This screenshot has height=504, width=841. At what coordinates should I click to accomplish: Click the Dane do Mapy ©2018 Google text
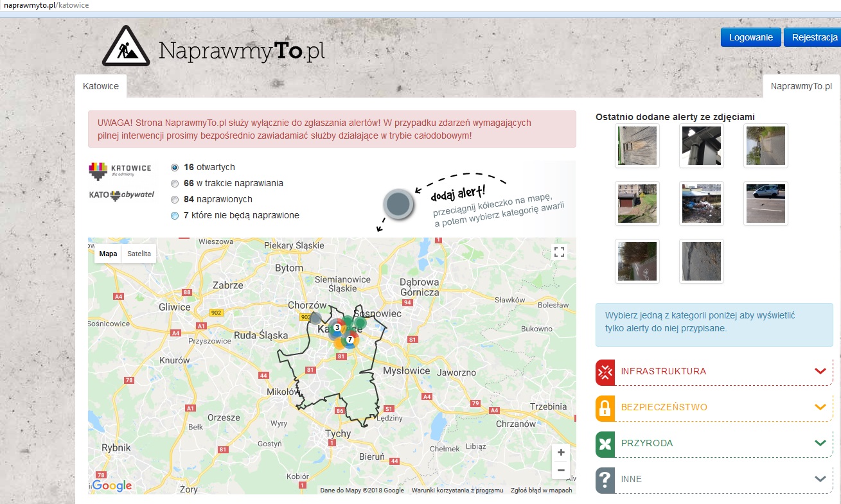[362, 491]
